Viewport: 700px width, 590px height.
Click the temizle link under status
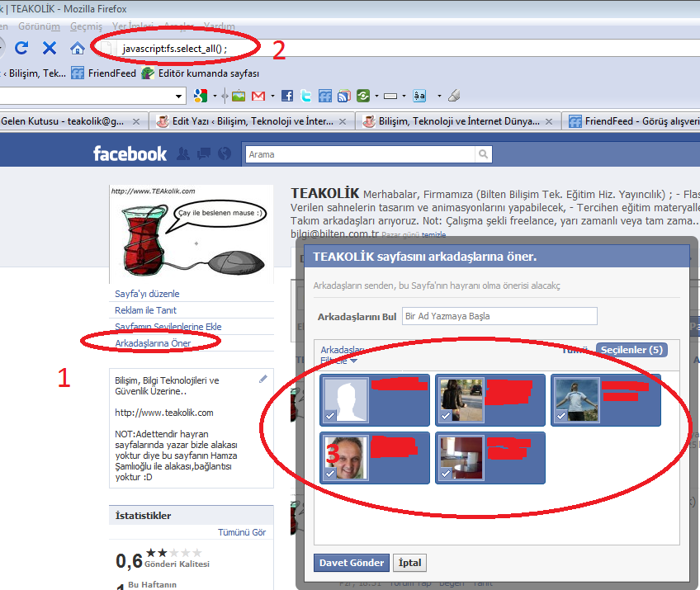tap(434, 234)
